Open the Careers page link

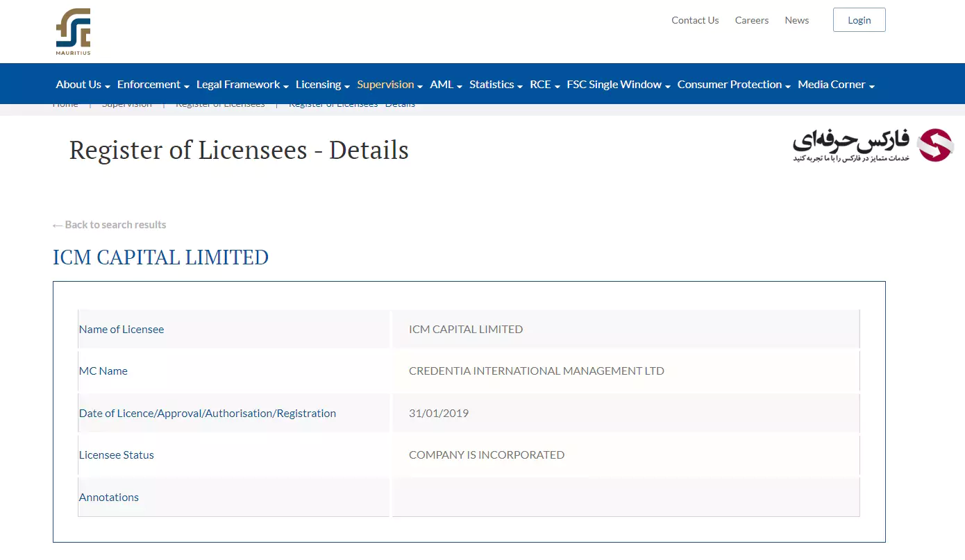point(752,20)
